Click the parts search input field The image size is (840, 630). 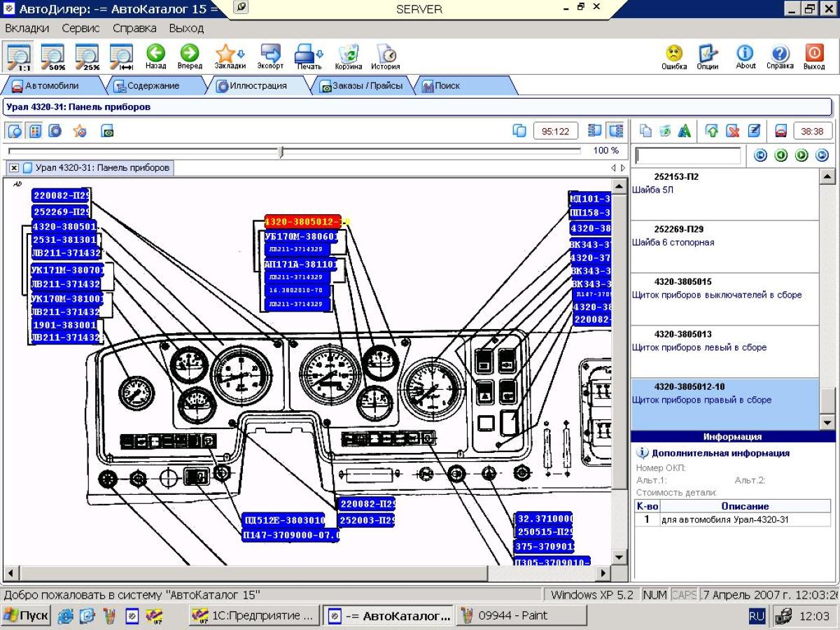click(x=687, y=155)
